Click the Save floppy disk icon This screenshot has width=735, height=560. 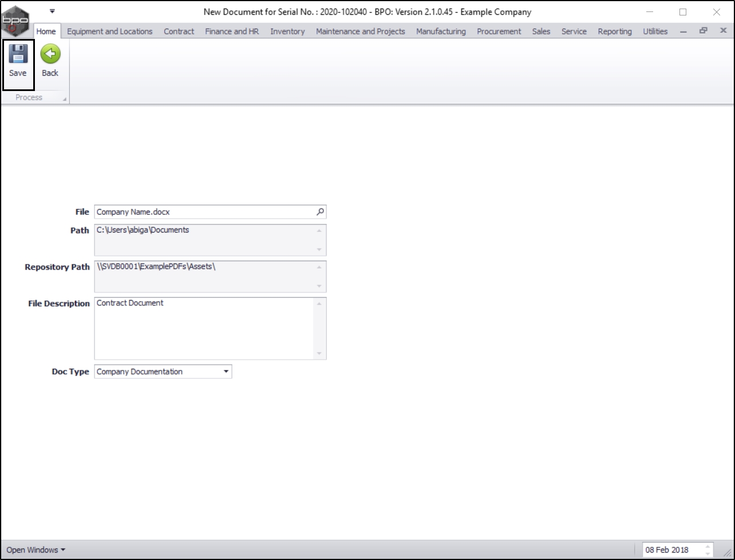(x=18, y=55)
